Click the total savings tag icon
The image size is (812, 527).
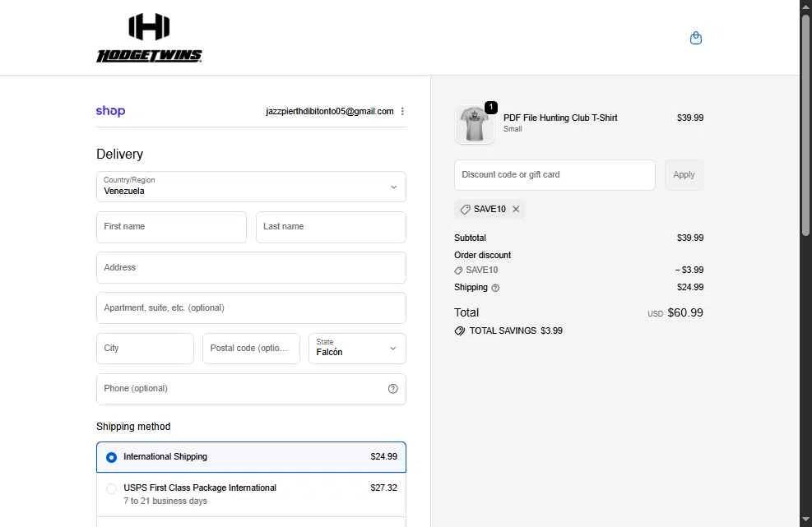click(x=459, y=331)
